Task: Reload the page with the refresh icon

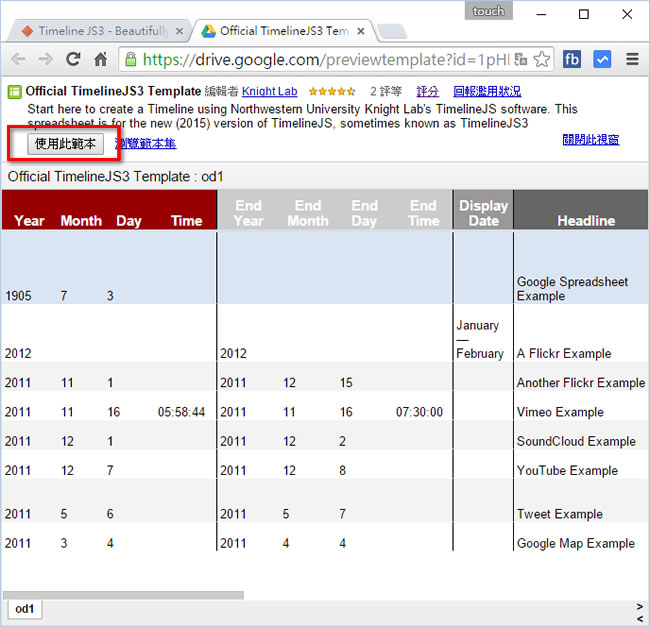Action: (x=73, y=59)
